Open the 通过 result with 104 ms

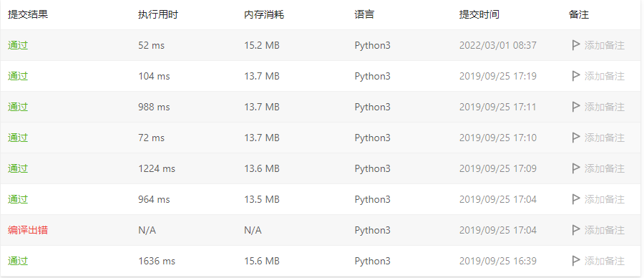(18, 76)
